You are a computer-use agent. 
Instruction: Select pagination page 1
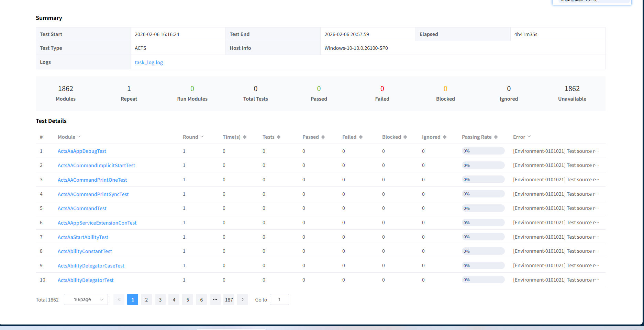click(133, 299)
